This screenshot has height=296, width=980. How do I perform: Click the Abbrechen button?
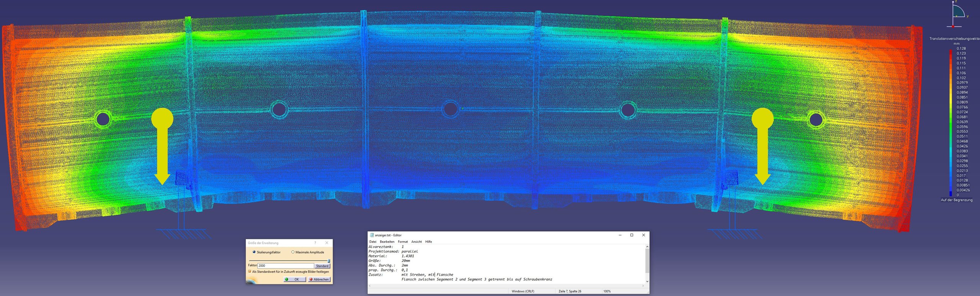pos(319,279)
